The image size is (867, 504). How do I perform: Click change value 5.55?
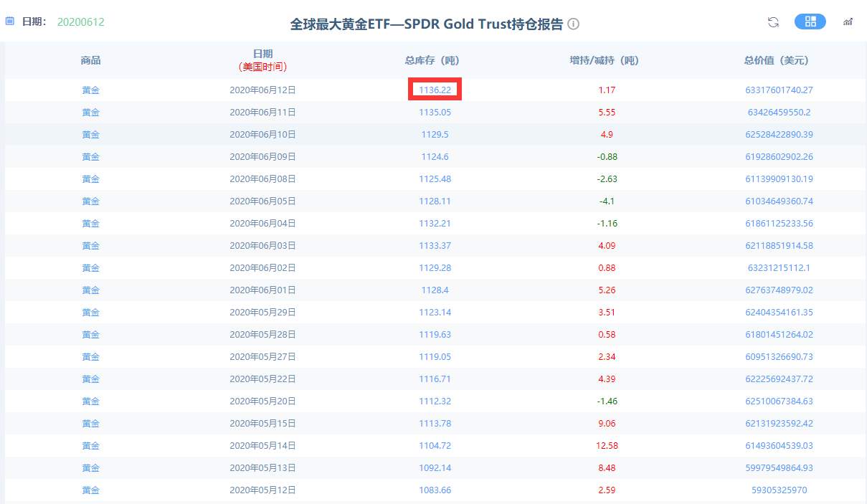tap(607, 113)
